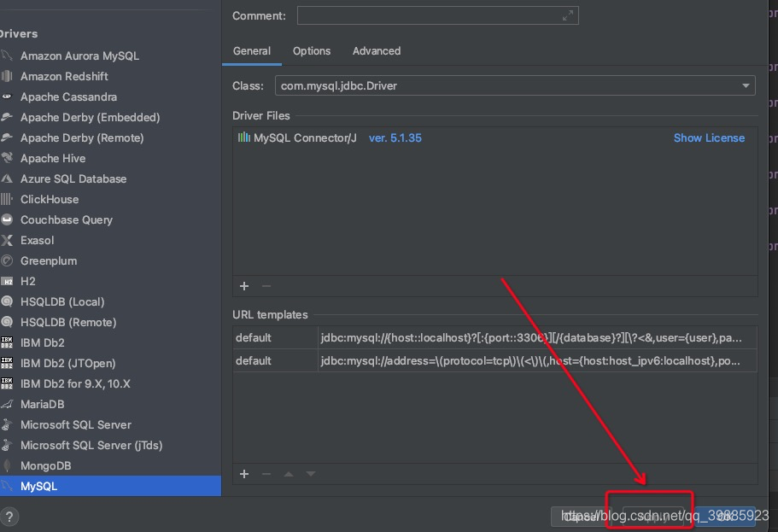Screen dimensions: 778x532
Task: Select first default URL template row
Action: (494, 338)
